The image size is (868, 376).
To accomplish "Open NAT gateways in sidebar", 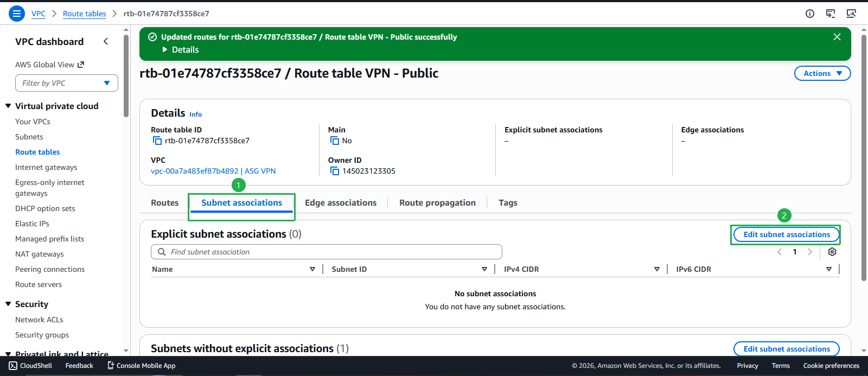I will coord(40,254).
